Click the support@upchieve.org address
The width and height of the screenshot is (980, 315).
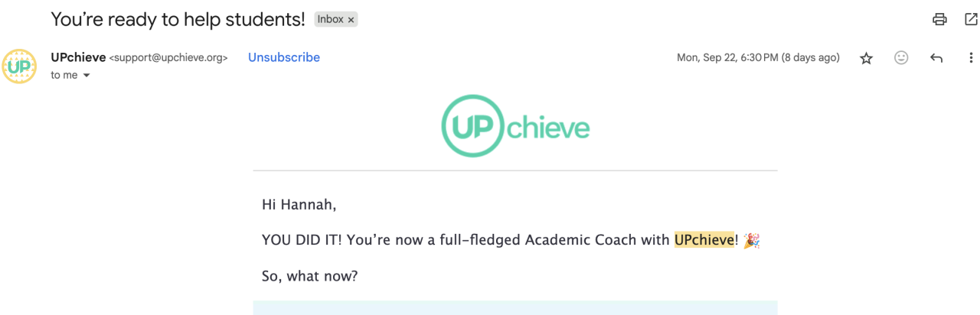169,58
